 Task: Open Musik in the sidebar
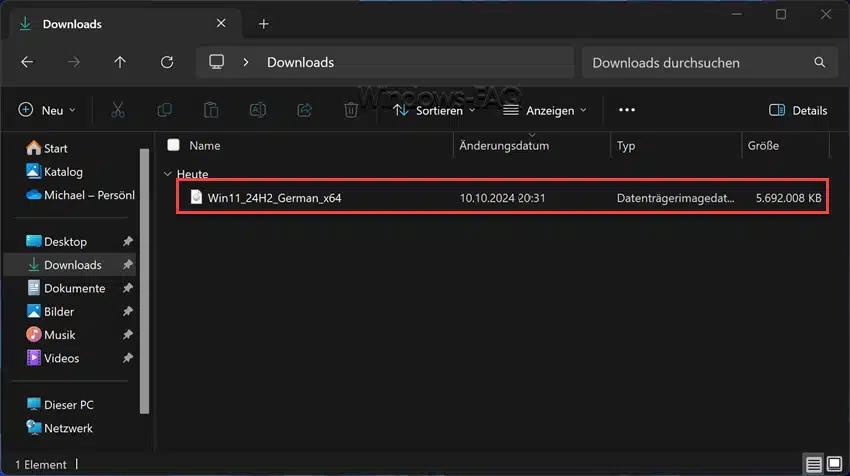click(50, 335)
